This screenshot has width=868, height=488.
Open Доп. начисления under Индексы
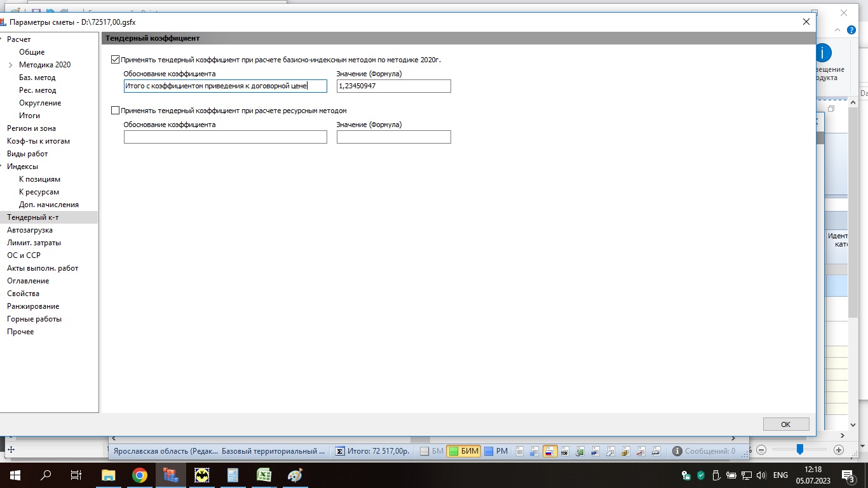point(49,205)
